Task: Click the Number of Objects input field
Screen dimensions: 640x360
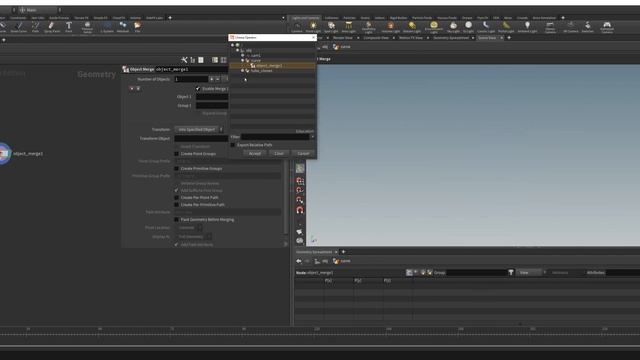Action: [x=191, y=79]
